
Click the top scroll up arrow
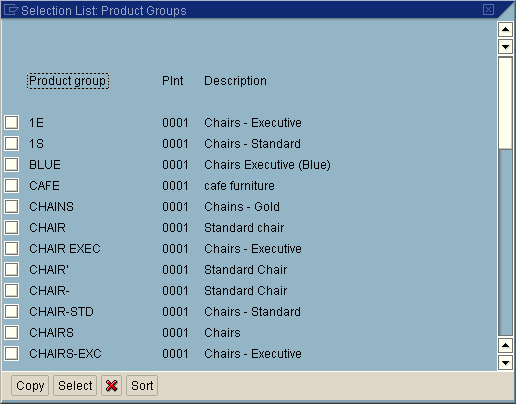tap(505, 30)
